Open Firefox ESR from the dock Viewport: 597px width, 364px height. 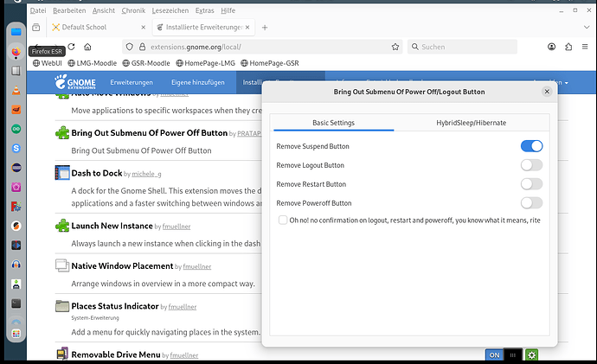[x=16, y=52]
